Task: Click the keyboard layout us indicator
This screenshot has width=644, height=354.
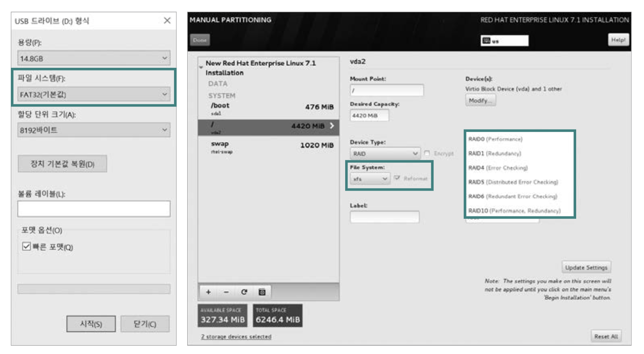Action: (x=504, y=41)
